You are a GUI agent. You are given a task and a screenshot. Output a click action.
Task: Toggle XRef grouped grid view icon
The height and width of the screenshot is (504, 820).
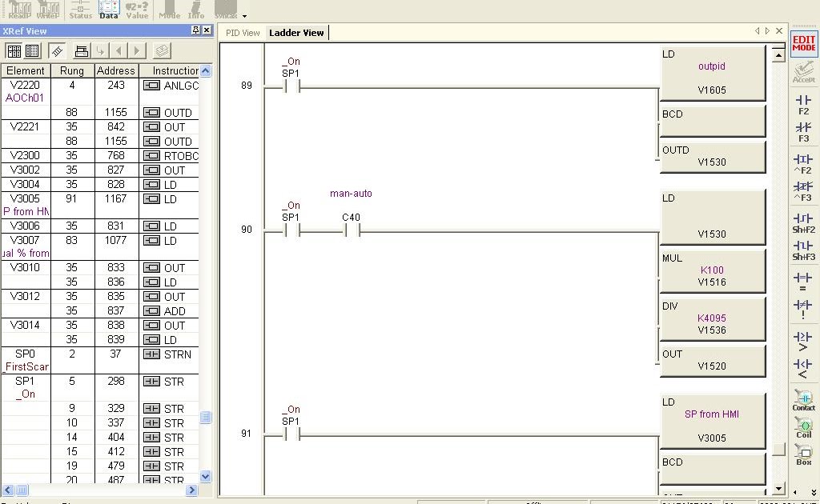(14, 50)
